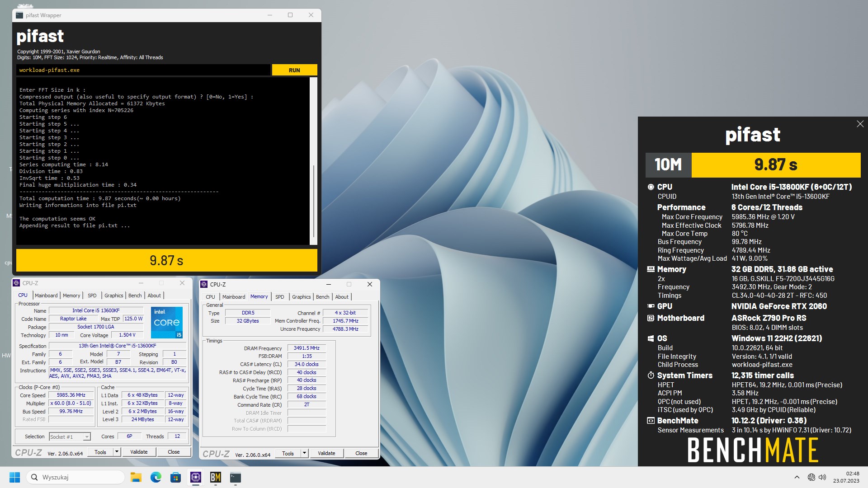Image resolution: width=868 pixels, height=488 pixels.
Task: Open the Bench tab in right CPU-Z window
Action: click(322, 297)
